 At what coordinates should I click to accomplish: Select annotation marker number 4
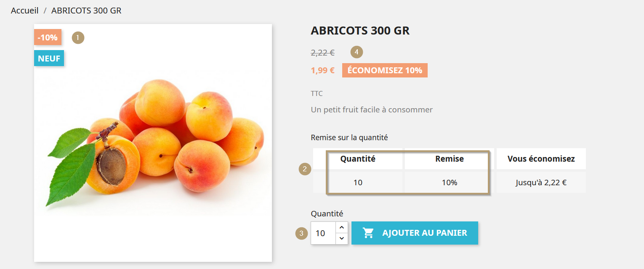357,52
